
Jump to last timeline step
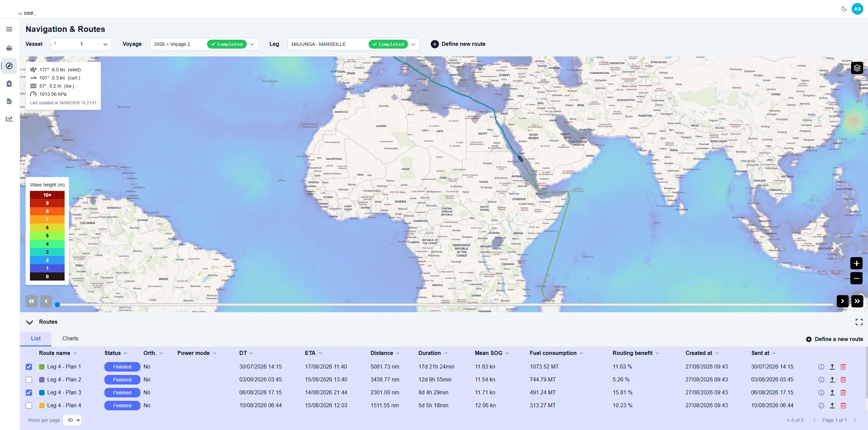click(857, 301)
